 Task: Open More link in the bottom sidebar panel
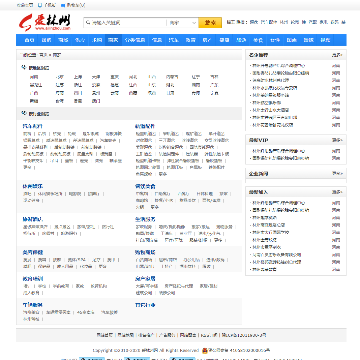(337, 192)
